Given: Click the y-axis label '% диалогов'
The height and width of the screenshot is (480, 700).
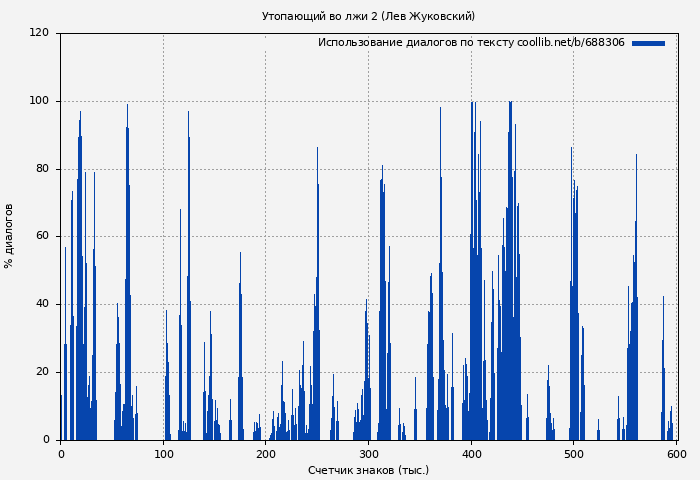Looking at the screenshot, I should click(10, 236).
